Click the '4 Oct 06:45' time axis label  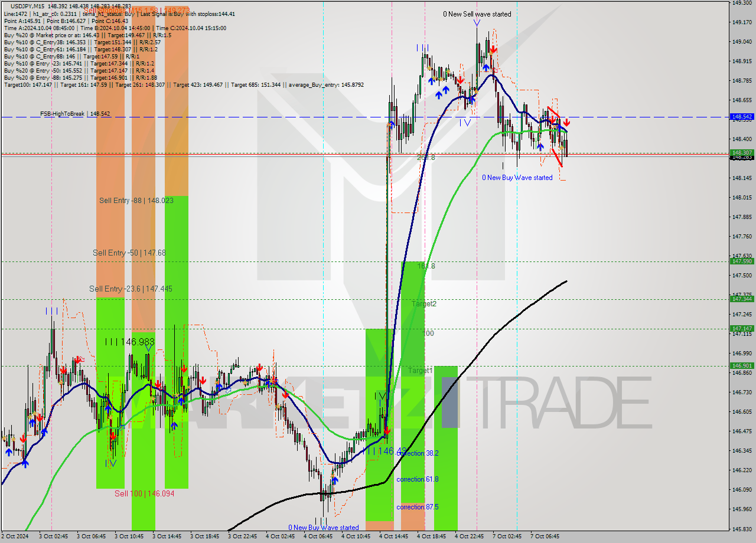(318, 537)
